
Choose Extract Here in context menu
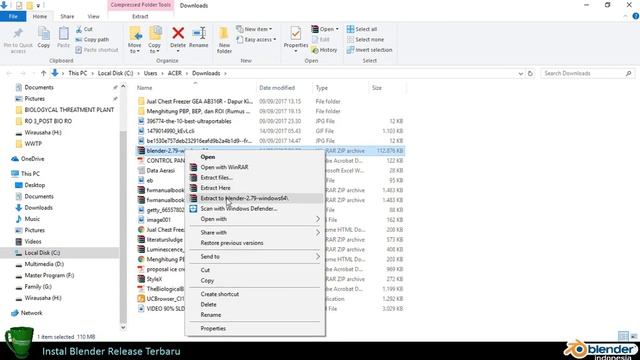(x=255, y=188)
